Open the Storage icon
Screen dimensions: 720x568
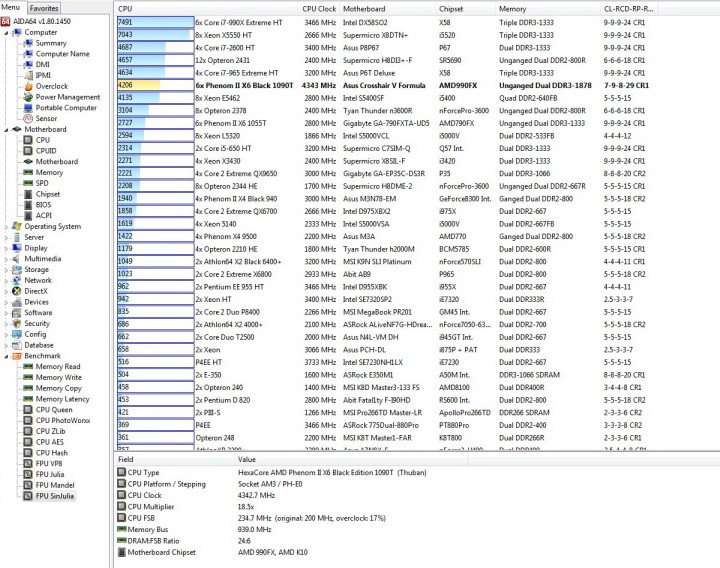(17, 270)
